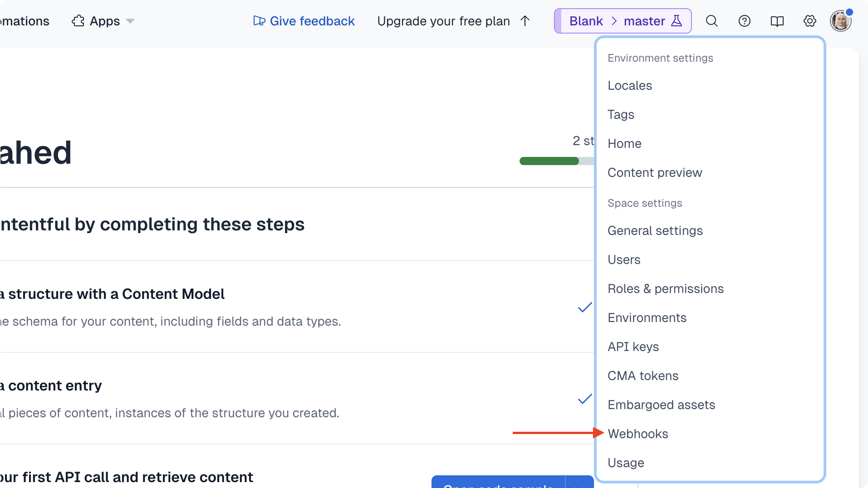Click the search magnifier icon
The image size is (868, 488).
pos(711,21)
